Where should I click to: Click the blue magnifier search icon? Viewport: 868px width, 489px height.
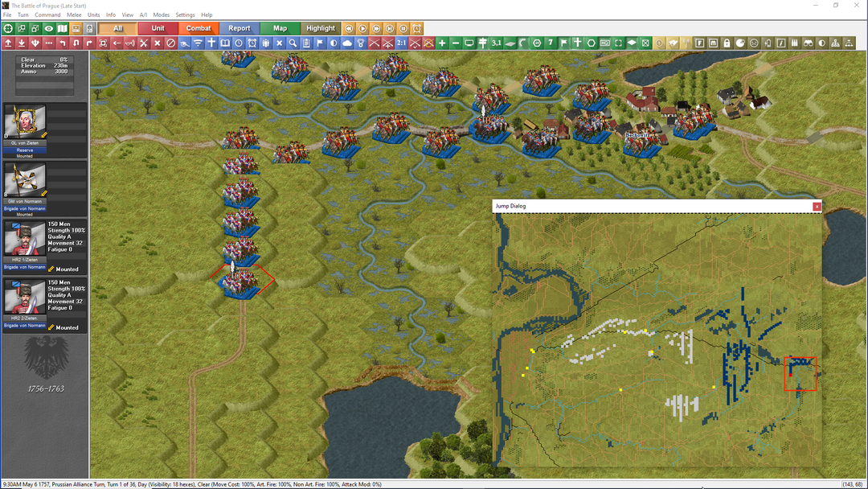[293, 43]
